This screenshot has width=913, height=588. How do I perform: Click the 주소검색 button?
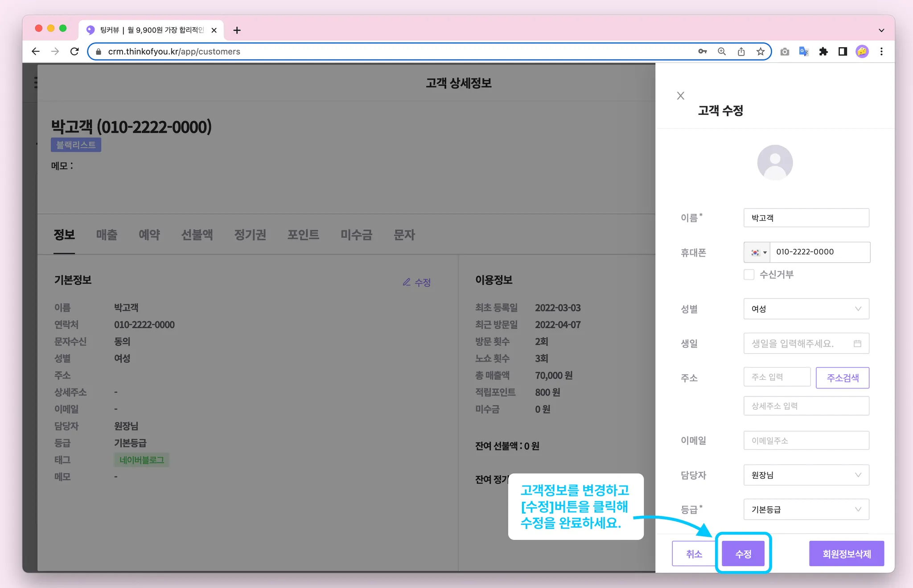tap(842, 378)
